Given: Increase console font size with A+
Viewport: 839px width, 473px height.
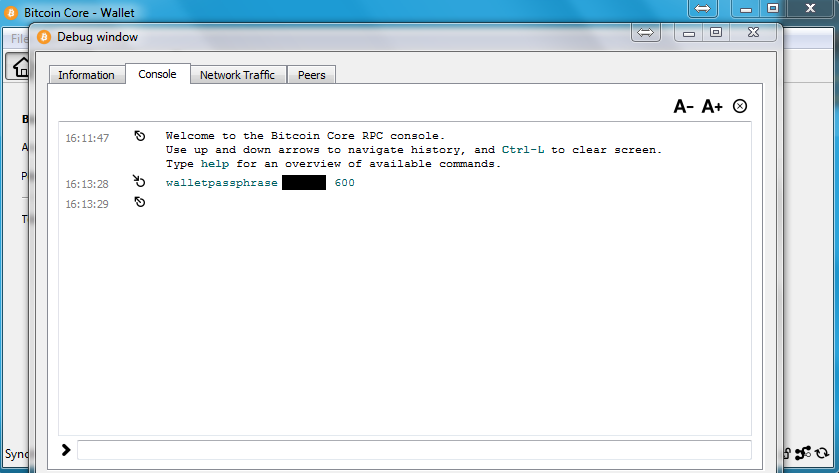Looking at the screenshot, I should [x=712, y=106].
